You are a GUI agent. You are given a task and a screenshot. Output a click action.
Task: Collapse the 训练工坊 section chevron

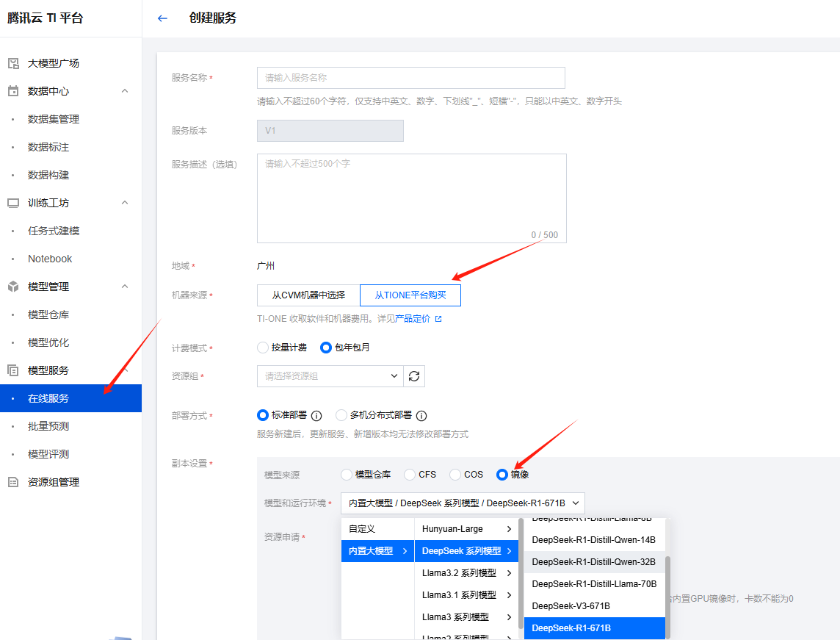coord(125,202)
